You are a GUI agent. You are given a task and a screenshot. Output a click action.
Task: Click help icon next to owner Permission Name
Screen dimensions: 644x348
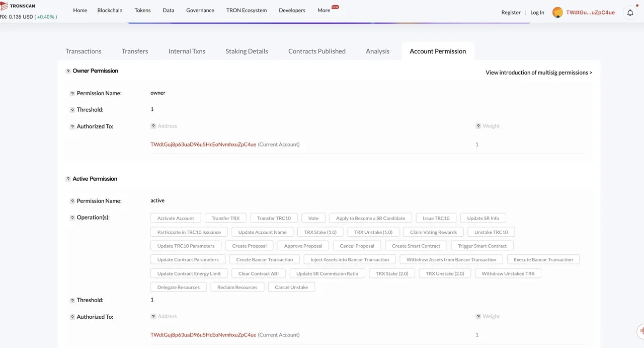click(x=72, y=93)
